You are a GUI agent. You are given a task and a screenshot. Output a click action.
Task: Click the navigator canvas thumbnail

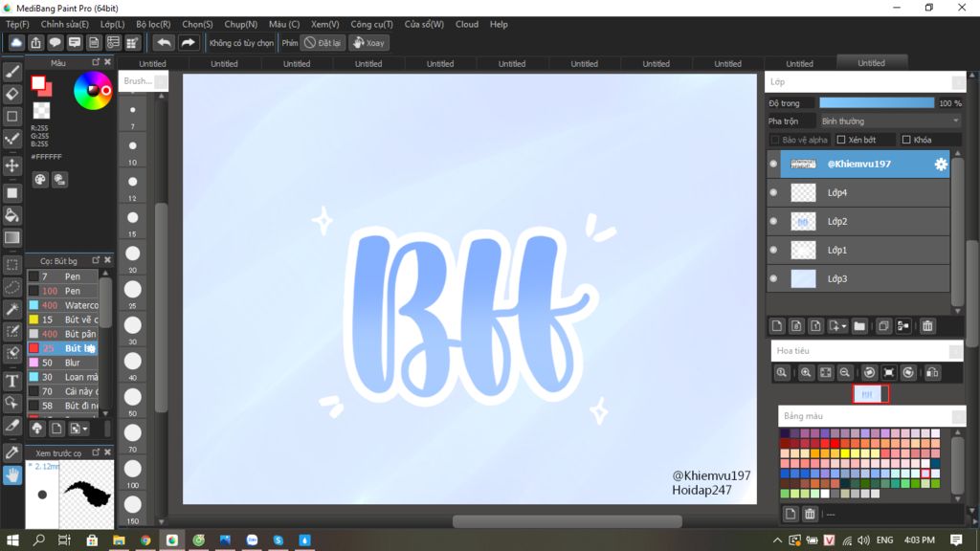tap(871, 394)
